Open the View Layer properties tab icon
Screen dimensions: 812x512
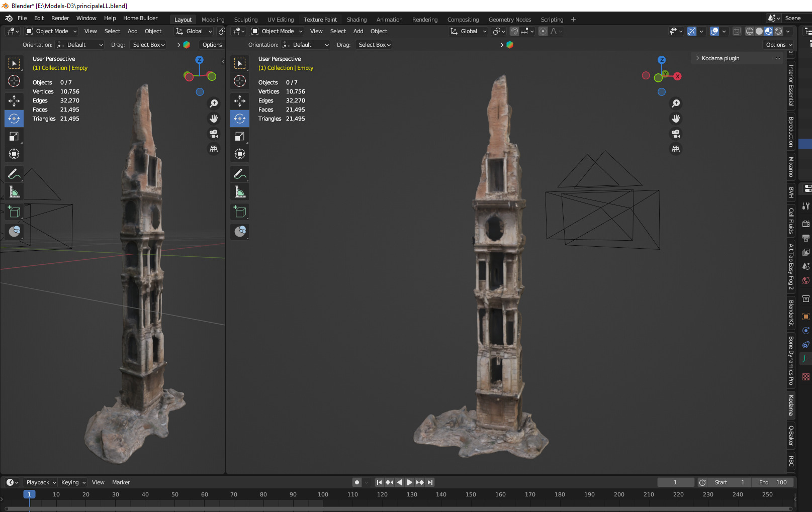pos(806,252)
